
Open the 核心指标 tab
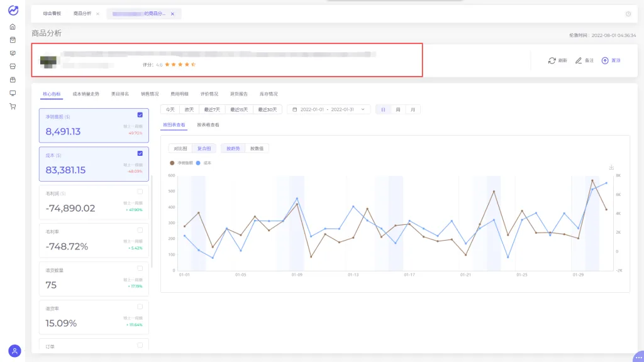52,94
